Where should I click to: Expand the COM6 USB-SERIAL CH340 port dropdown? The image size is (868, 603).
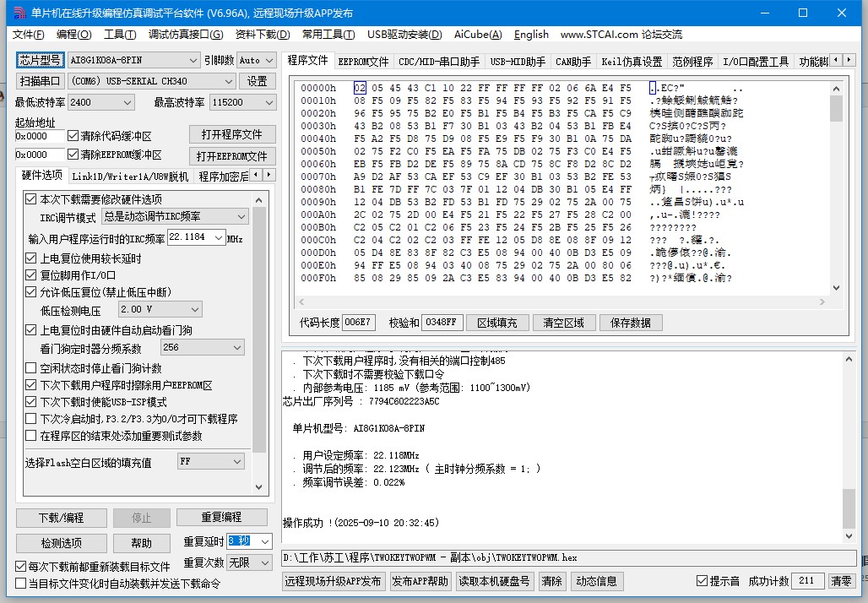pos(228,81)
